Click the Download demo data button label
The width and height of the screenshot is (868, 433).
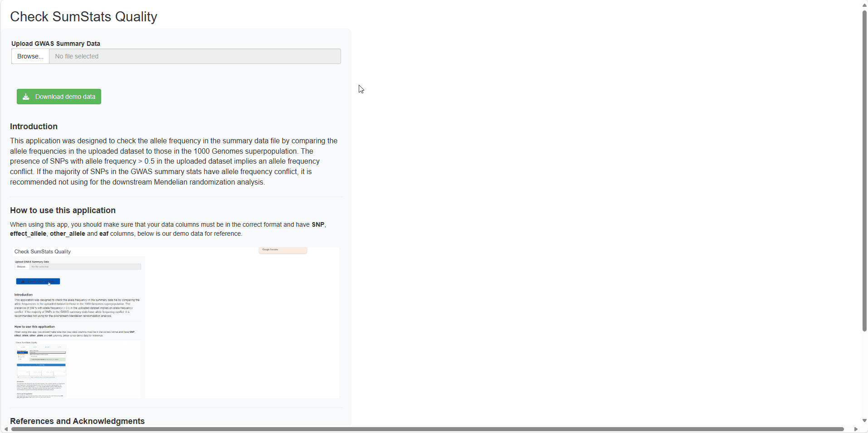[x=65, y=97]
